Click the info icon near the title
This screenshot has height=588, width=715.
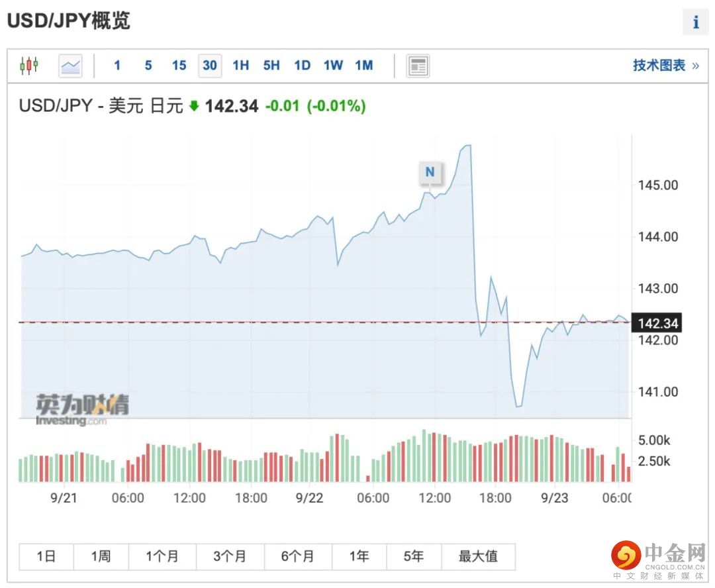pyautogui.click(x=696, y=23)
